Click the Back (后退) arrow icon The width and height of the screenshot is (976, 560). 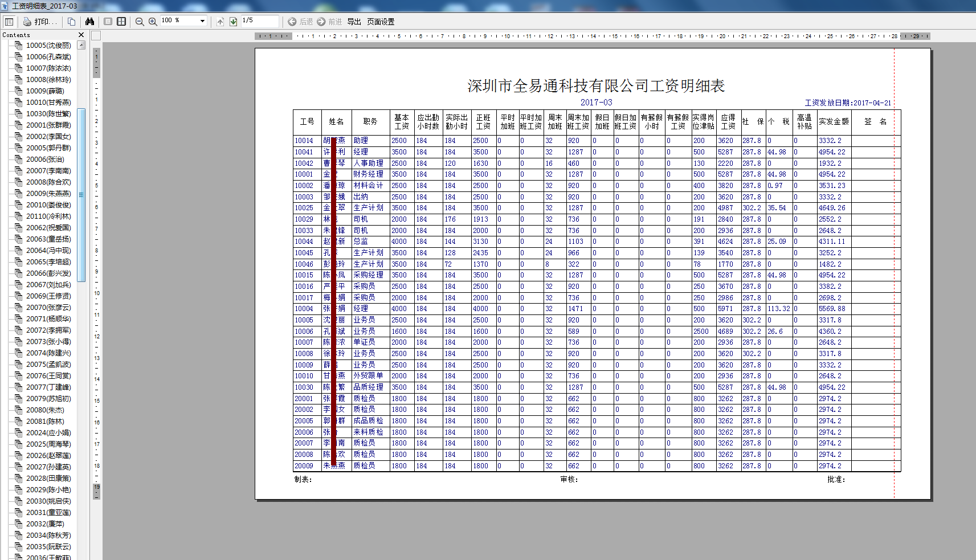pos(292,22)
